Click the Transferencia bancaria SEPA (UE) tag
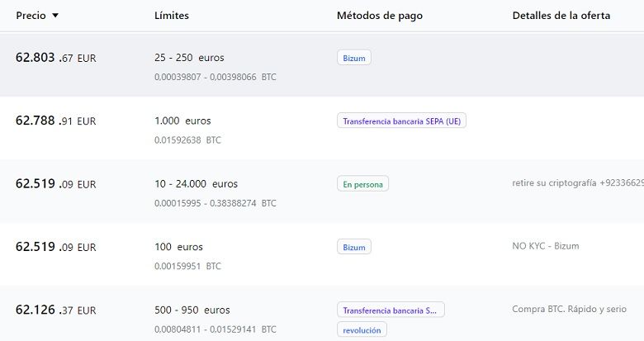Image resolution: width=644 pixels, height=341 pixels. 402,121
